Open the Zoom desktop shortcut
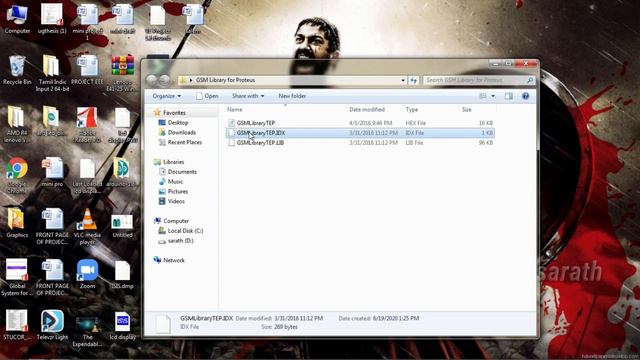Image resolution: width=640 pixels, height=360 pixels. click(87, 274)
